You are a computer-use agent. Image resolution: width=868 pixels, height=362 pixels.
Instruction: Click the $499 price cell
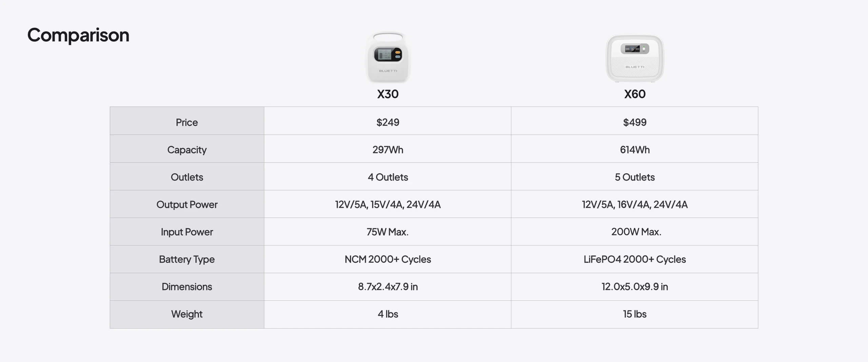[x=635, y=122]
